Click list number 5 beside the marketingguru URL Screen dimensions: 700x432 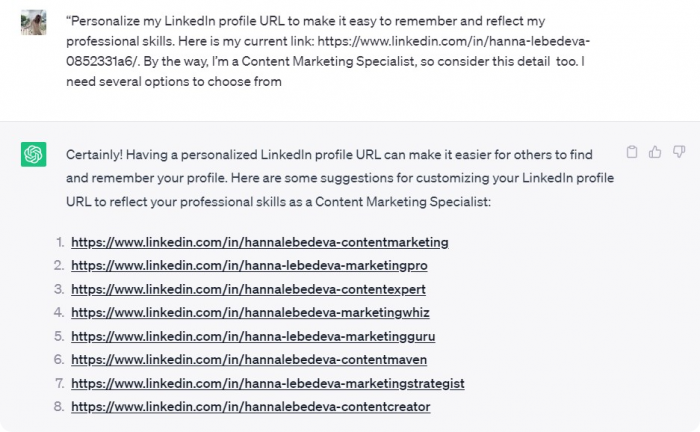click(59, 336)
